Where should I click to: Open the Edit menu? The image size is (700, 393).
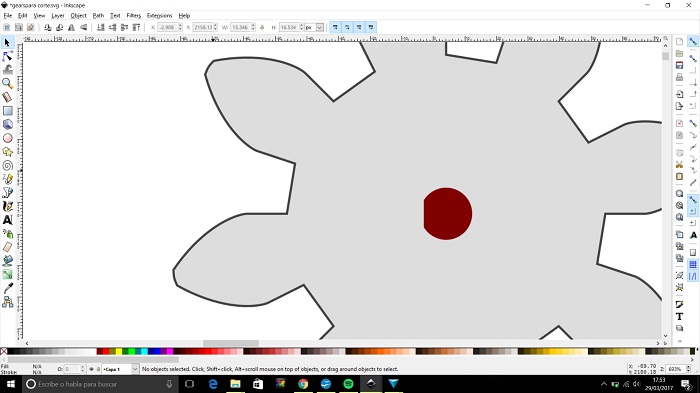tap(22, 16)
